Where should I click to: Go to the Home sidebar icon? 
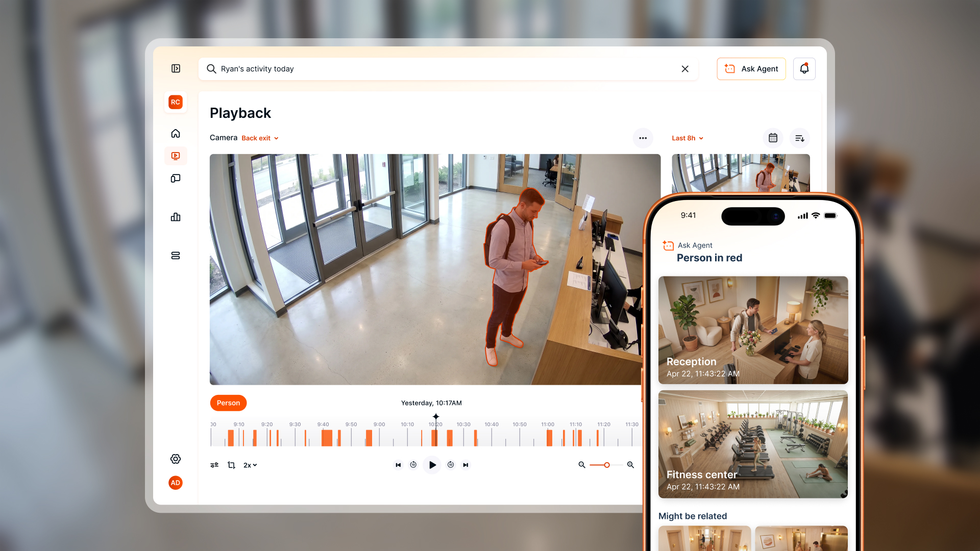(176, 133)
